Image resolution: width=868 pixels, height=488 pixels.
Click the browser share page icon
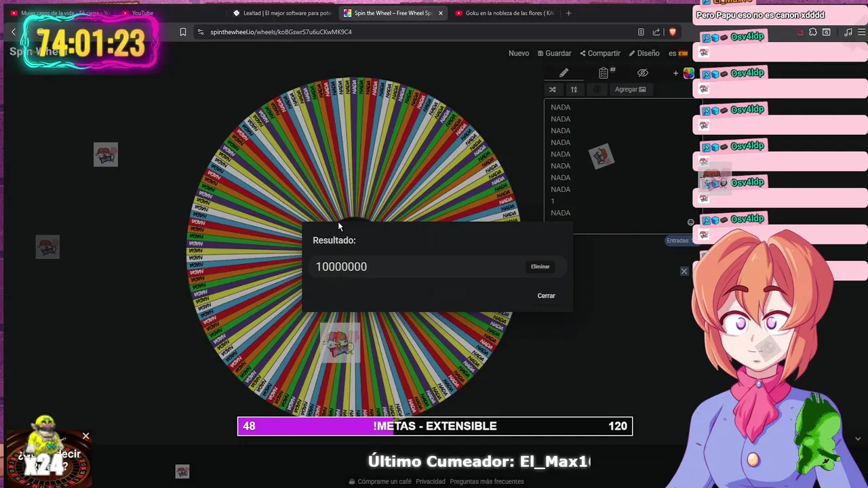[656, 32]
